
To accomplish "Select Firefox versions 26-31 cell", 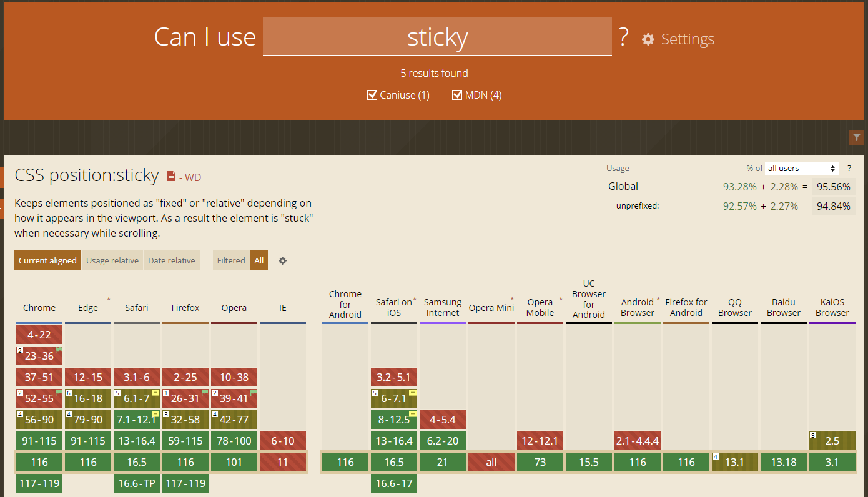I will click(185, 398).
